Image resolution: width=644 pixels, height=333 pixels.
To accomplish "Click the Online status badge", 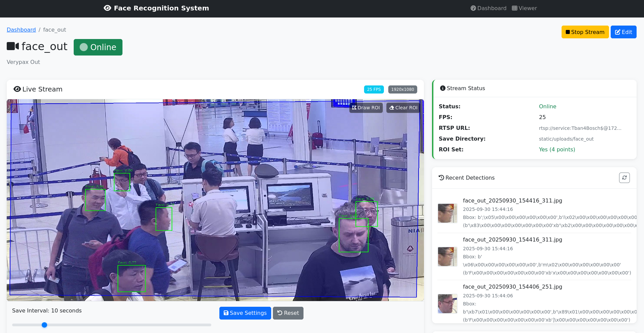I will coord(98,47).
